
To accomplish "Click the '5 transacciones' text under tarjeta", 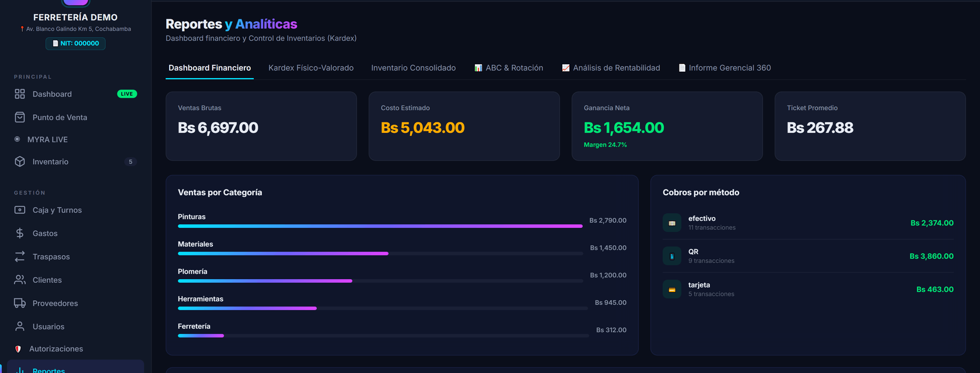I will pyautogui.click(x=711, y=294).
